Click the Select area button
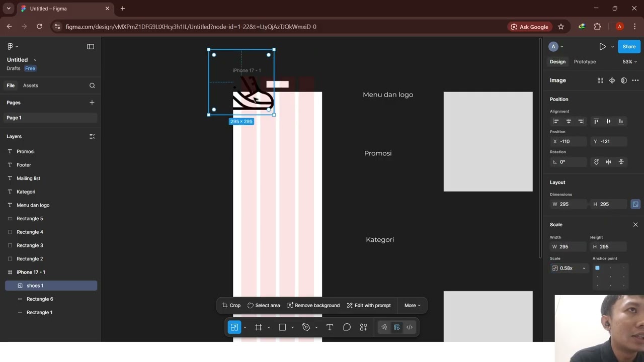The height and width of the screenshot is (362, 644). pyautogui.click(x=264, y=305)
